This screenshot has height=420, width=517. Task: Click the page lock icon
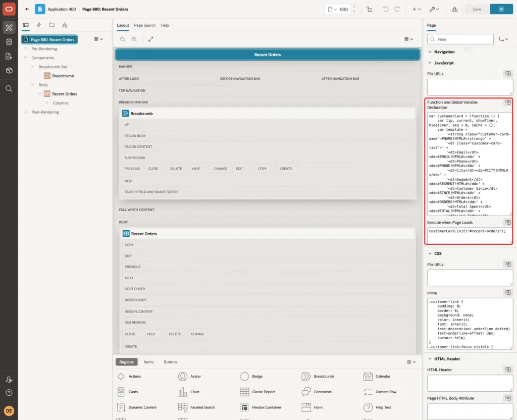coord(369,9)
